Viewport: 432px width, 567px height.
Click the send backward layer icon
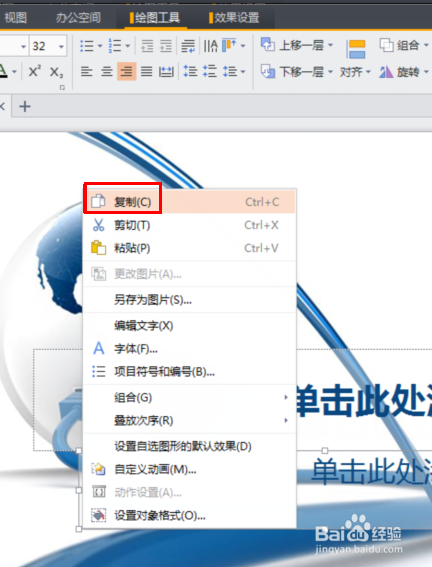[x=268, y=72]
